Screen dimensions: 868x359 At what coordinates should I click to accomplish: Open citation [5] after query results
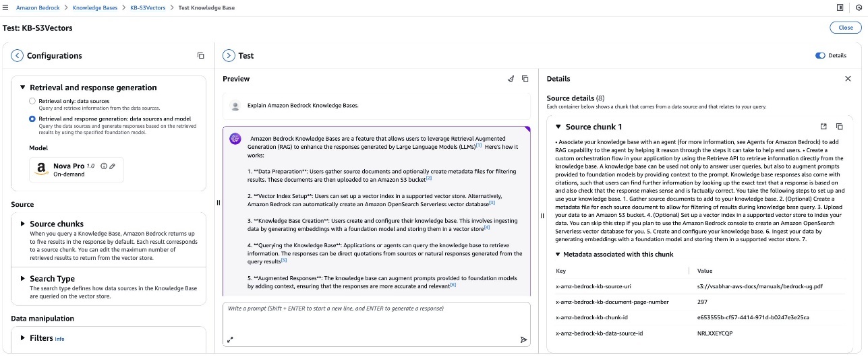coord(284,261)
